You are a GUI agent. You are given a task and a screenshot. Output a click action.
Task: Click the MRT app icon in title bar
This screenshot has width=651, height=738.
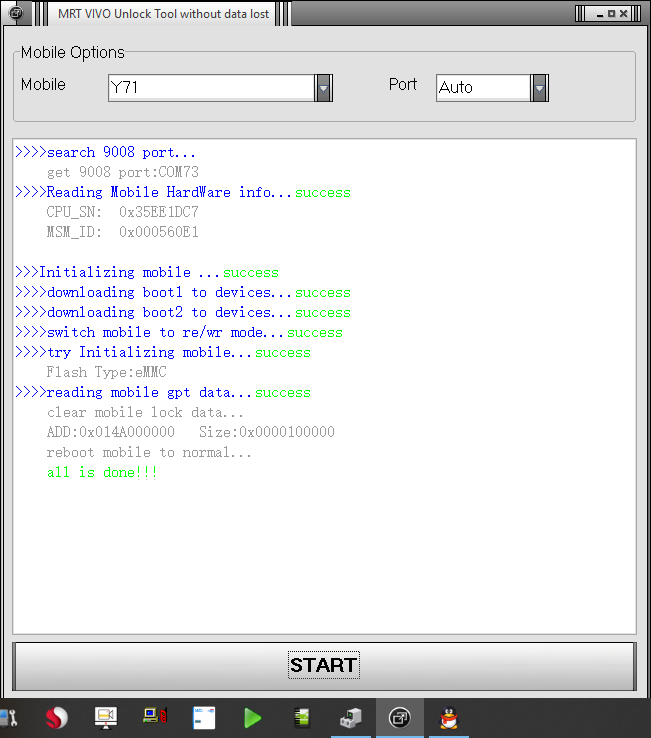click(16, 13)
